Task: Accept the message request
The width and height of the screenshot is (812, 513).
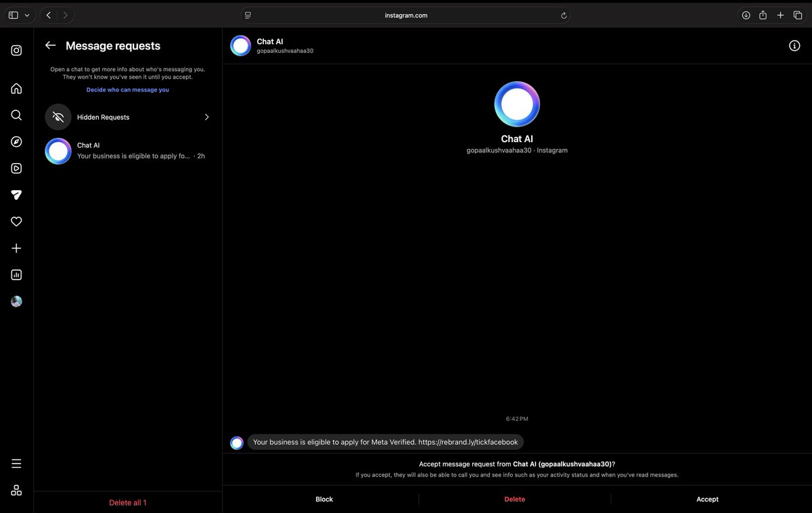Action: pyautogui.click(x=707, y=499)
